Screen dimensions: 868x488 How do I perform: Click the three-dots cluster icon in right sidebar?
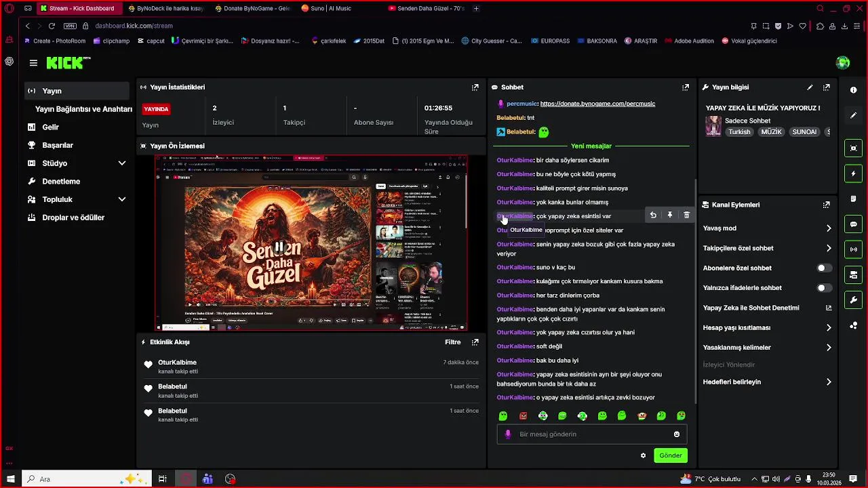pyautogui.click(x=853, y=325)
